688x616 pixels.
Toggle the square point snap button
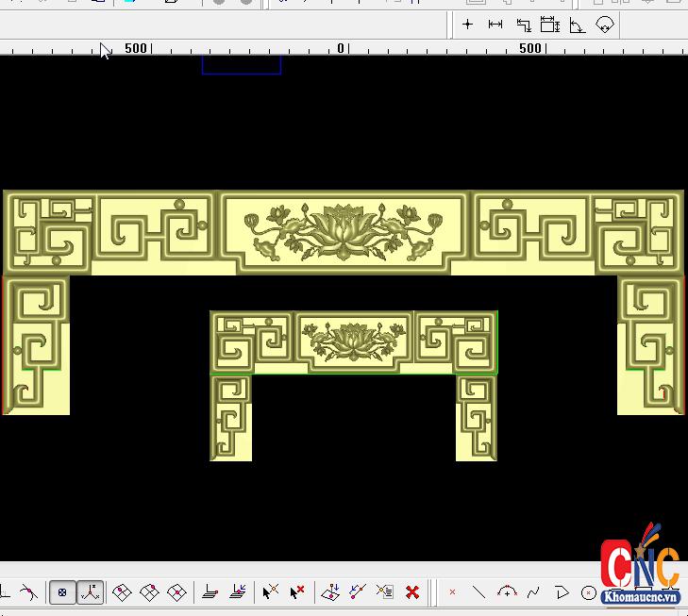click(62, 592)
